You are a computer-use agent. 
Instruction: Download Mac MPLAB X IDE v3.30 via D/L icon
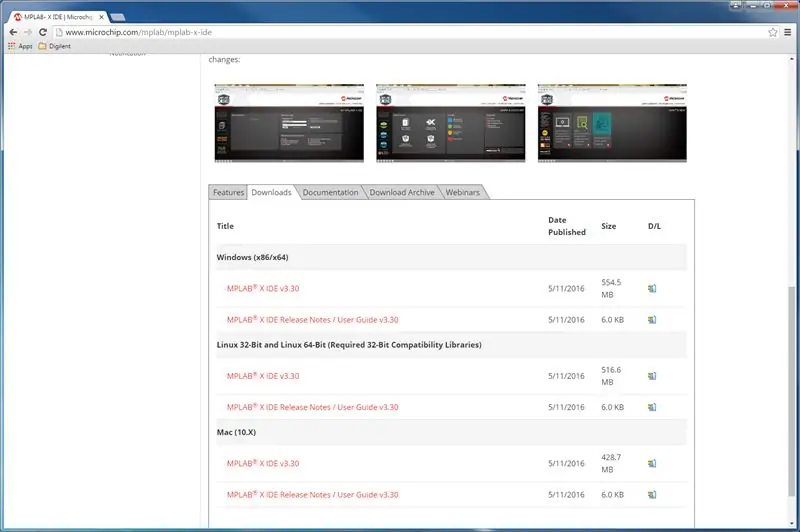tap(652, 463)
